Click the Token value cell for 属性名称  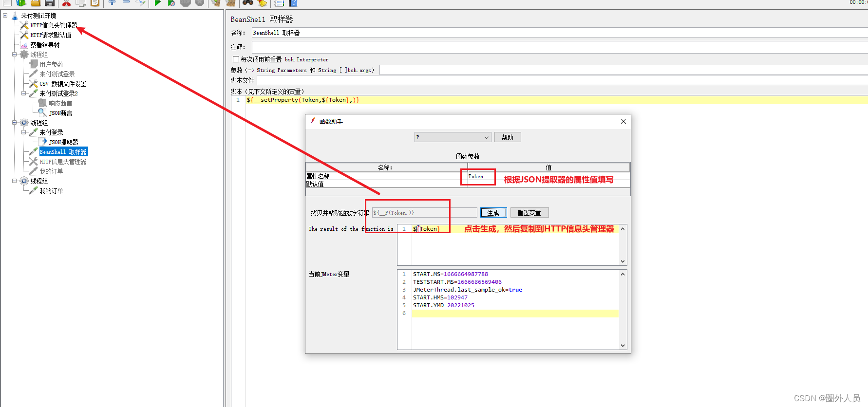click(548, 176)
